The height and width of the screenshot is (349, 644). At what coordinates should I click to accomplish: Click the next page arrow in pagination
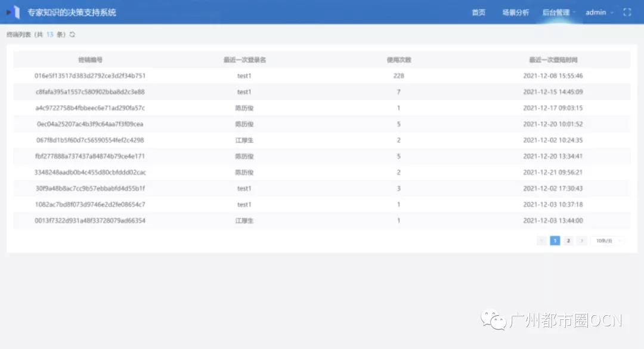[x=582, y=241]
